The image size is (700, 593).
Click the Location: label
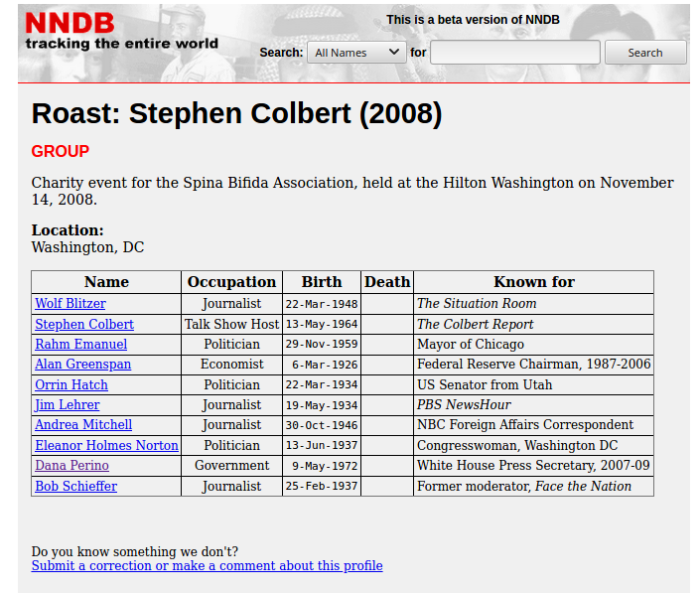pyautogui.click(x=68, y=230)
